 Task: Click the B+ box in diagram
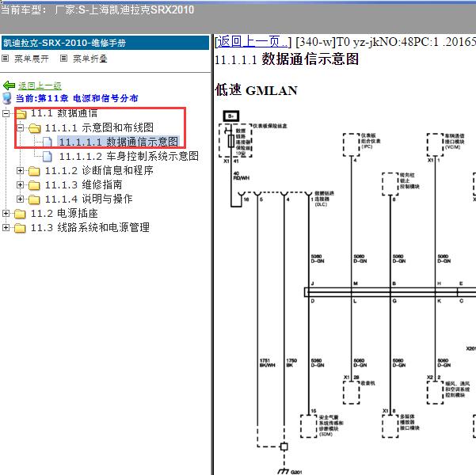coord(231,116)
